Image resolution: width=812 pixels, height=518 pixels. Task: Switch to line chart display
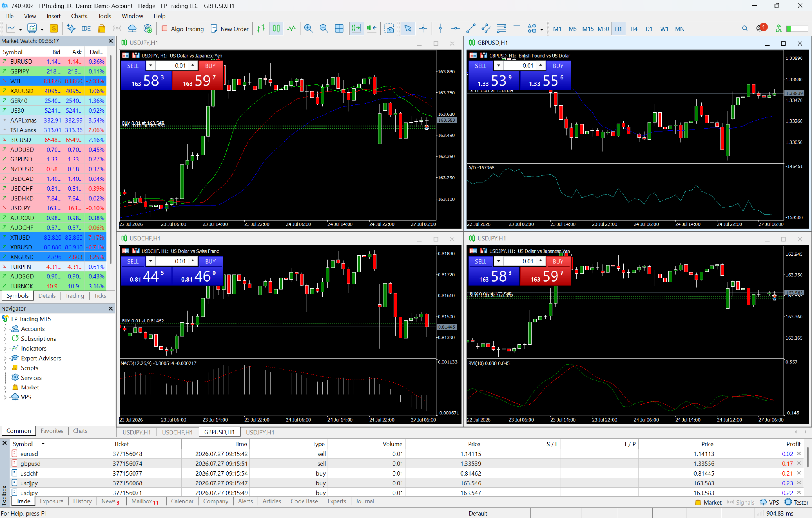click(291, 29)
